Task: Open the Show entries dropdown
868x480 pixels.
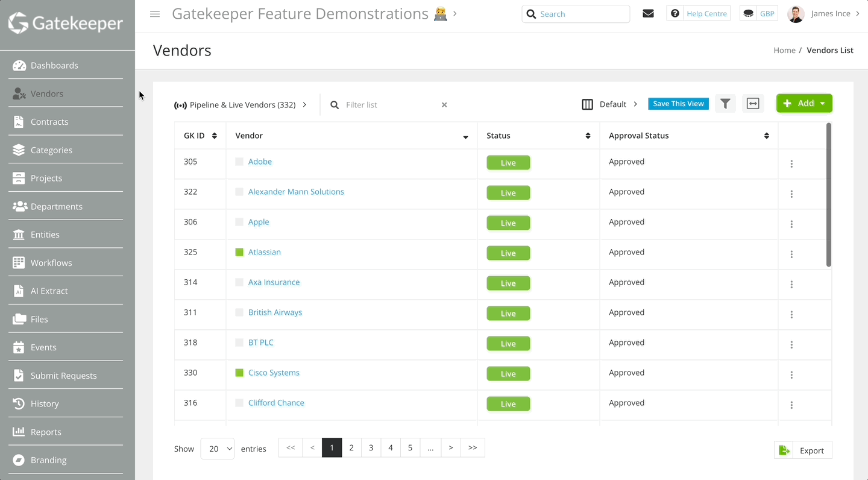Action: pyautogui.click(x=217, y=449)
